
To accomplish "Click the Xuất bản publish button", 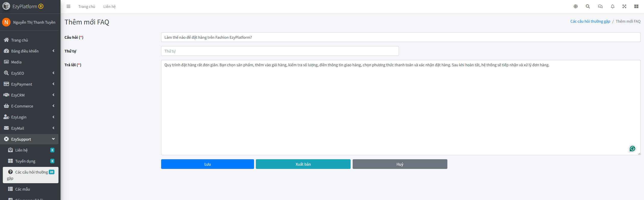I will click(303, 164).
